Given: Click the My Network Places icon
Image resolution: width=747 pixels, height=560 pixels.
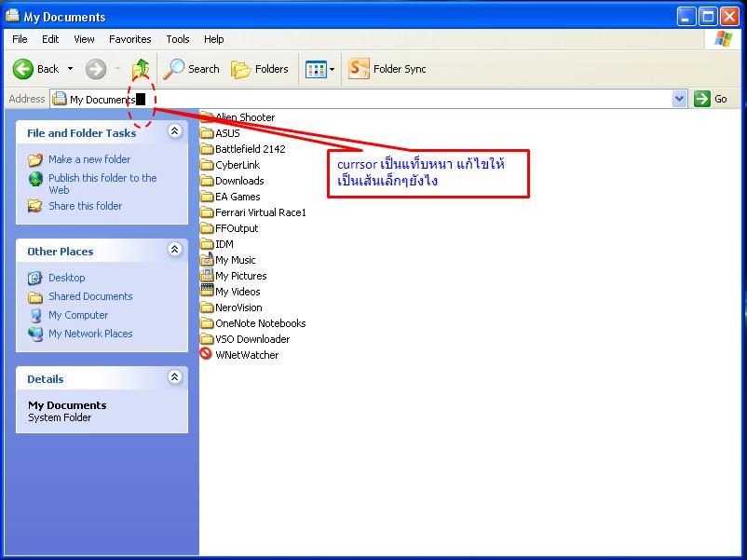Looking at the screenshot, I should point(35,335).
